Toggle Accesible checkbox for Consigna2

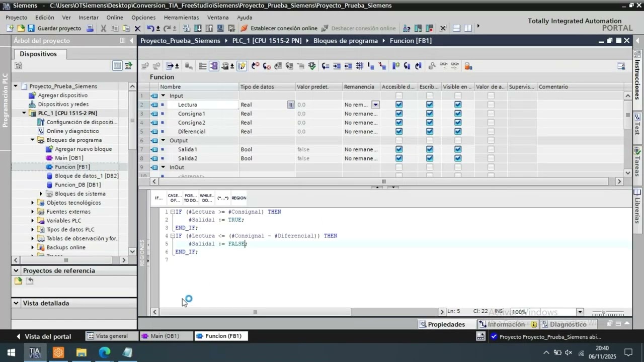coord(399,123)
